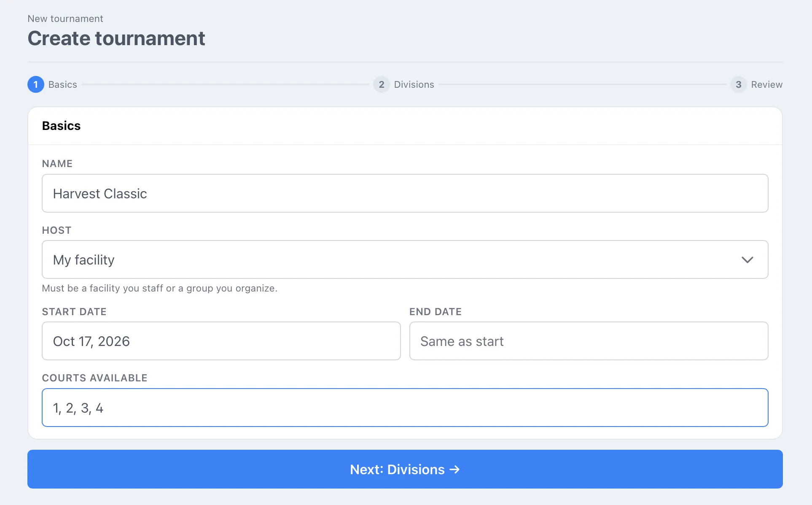Click the End Date field Same as start

(x=589, y=341)
